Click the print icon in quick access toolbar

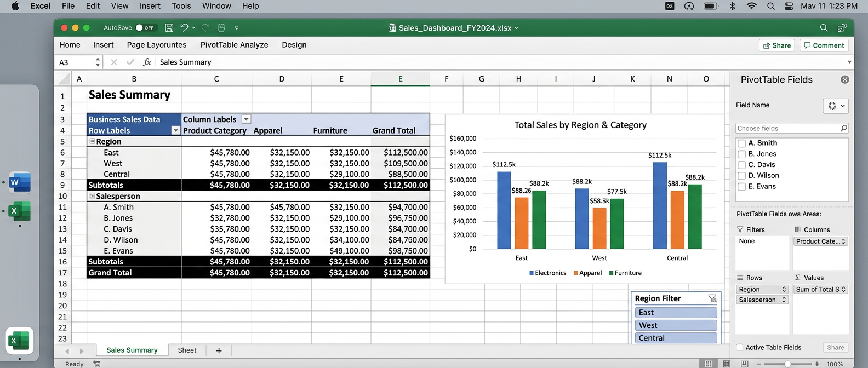pos(221,27)
